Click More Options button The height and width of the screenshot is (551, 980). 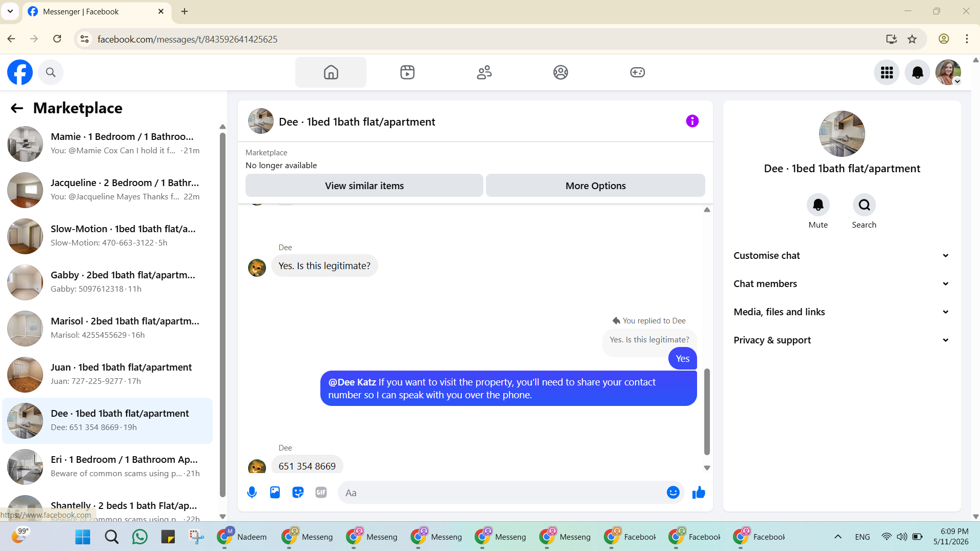(x=596, y=186)
